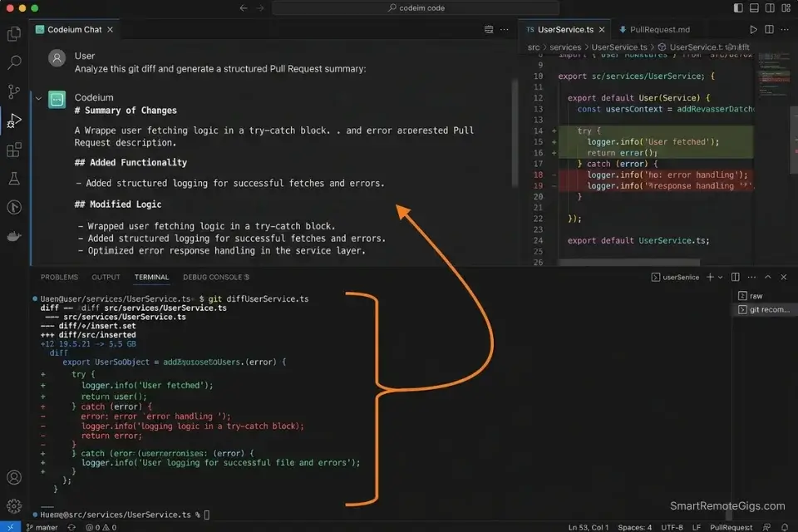798x532 pixels.
Task: Toggle the terminal panel maximize control
Action: coord(766,277)
